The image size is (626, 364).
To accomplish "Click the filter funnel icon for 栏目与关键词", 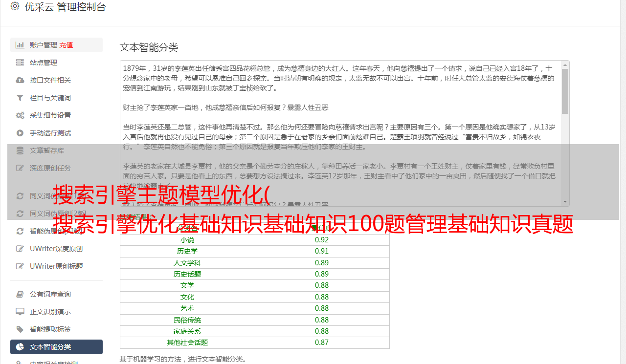I will tap(20, 98).
